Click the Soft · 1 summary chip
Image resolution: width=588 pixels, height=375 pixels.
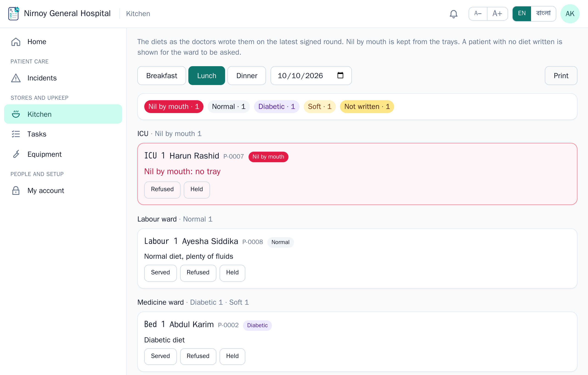[319, 107]
